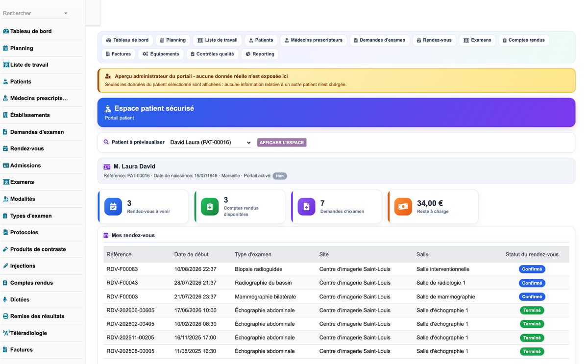588x364 pixels.
Task: Go to Liste de travail top tab
Action: coord(218,40)
